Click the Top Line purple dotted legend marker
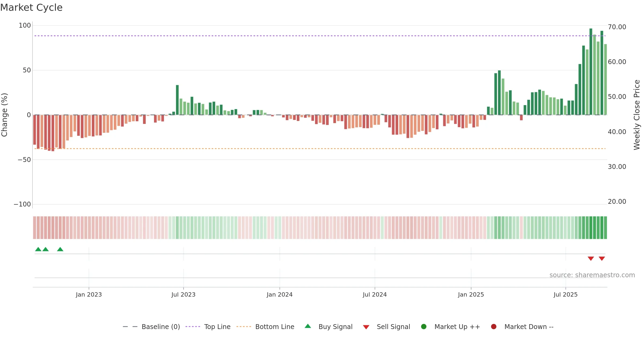The image size is (644, 362). 193,327
